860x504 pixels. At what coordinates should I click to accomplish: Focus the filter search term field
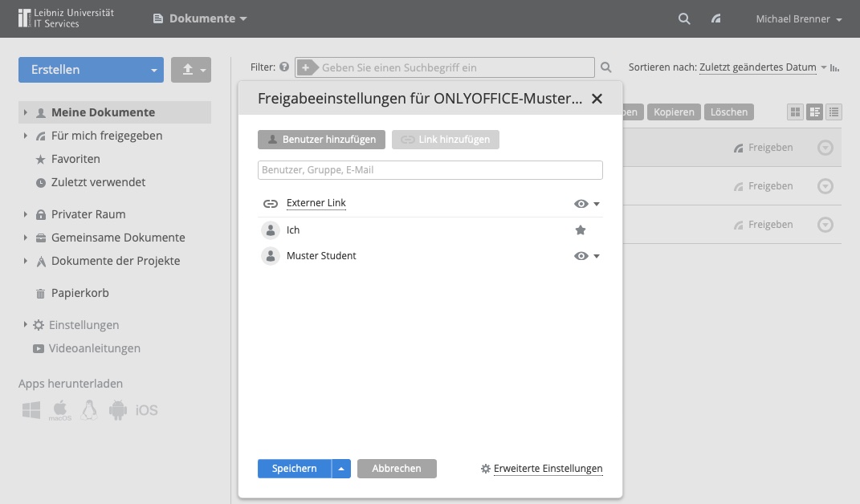pyautogui.click(x=456, y=67)
